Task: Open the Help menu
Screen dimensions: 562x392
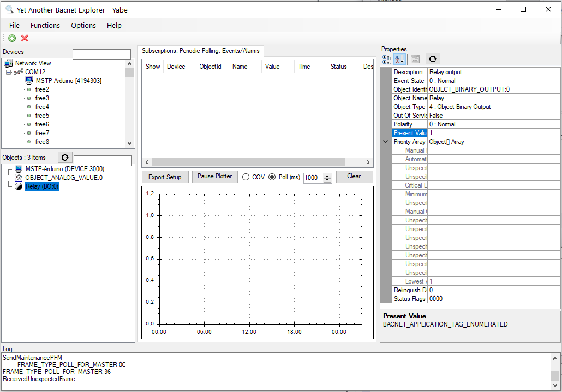Action: pos(114,26)
